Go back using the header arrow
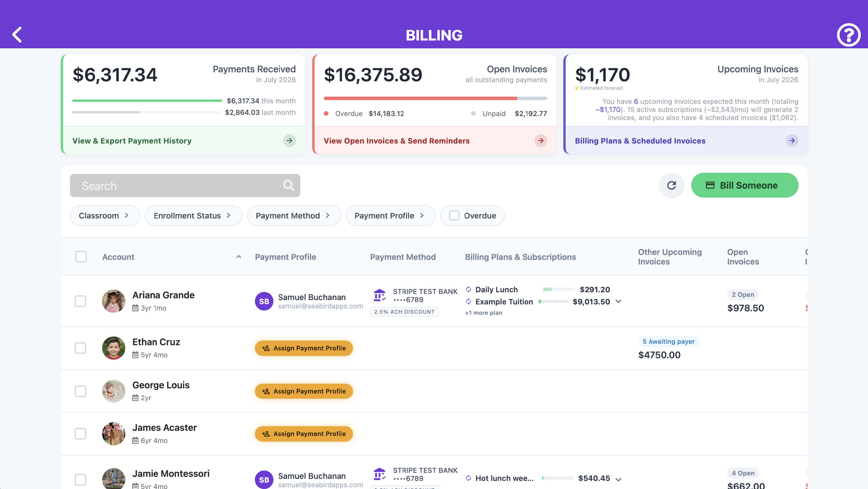The width and height of the screenshot is (868, 489). pos(17,35)
